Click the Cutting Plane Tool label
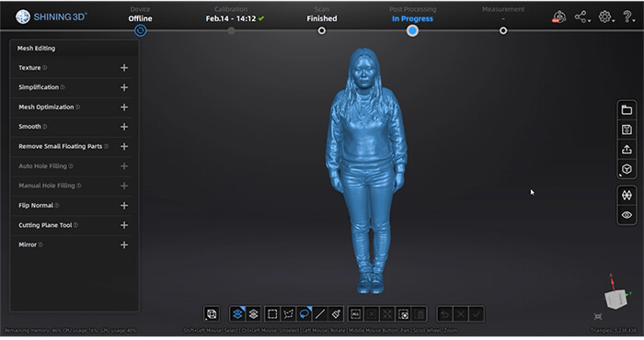Screen dimensions: 644x340 (45, 225)
